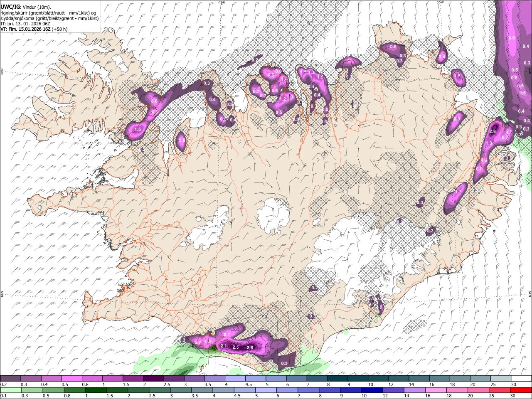Image resolution: width=532 pixels, height=399 pixels.
Task: Click the 'IT: þri. 13. 01. 2026 06Z' line
Action: click(26, 24)
